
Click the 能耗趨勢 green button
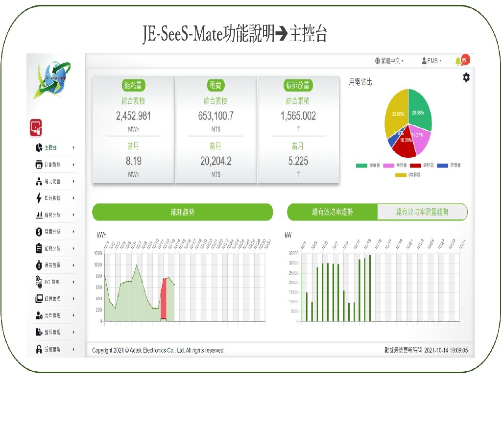point(182,212)
